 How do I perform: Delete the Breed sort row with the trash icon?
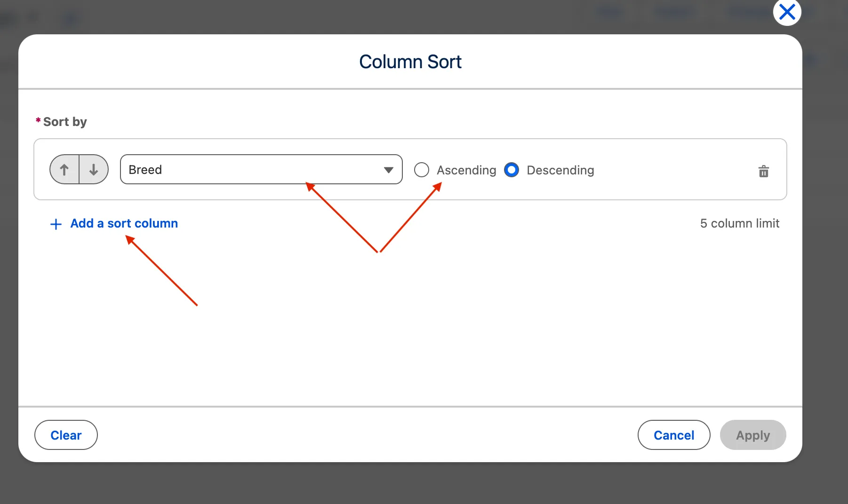tap(763, 171)
